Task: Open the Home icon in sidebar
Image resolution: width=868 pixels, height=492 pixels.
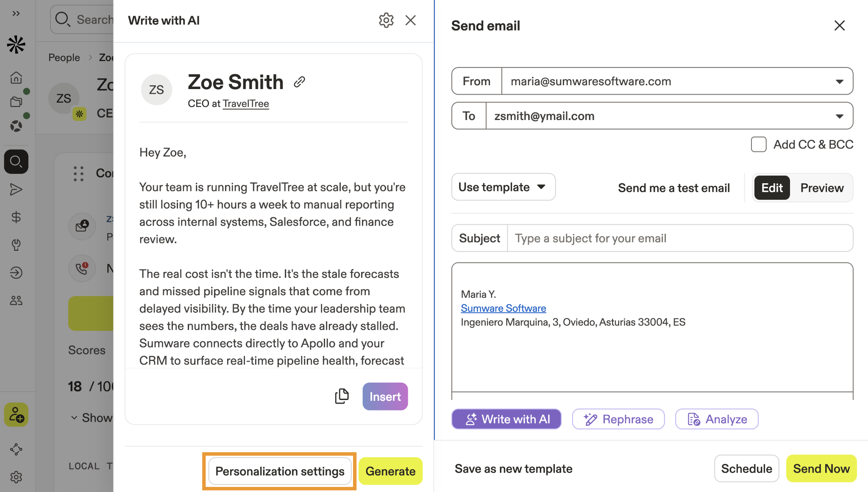Action: click(x=16, y=78)
